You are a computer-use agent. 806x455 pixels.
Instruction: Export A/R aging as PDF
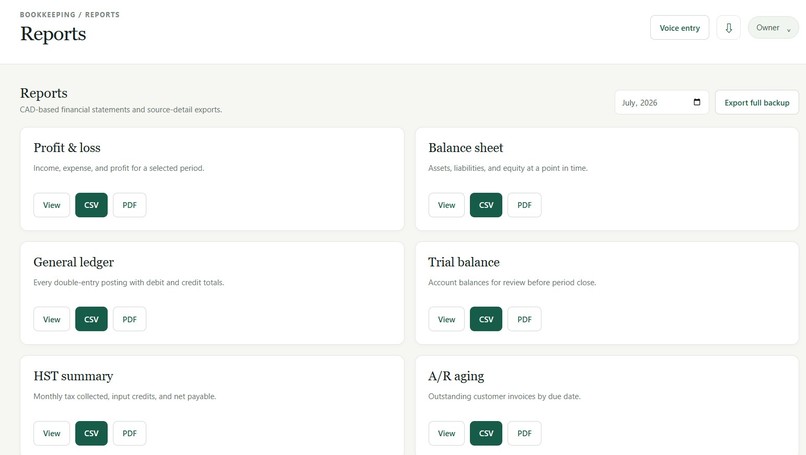coord(524,433)
